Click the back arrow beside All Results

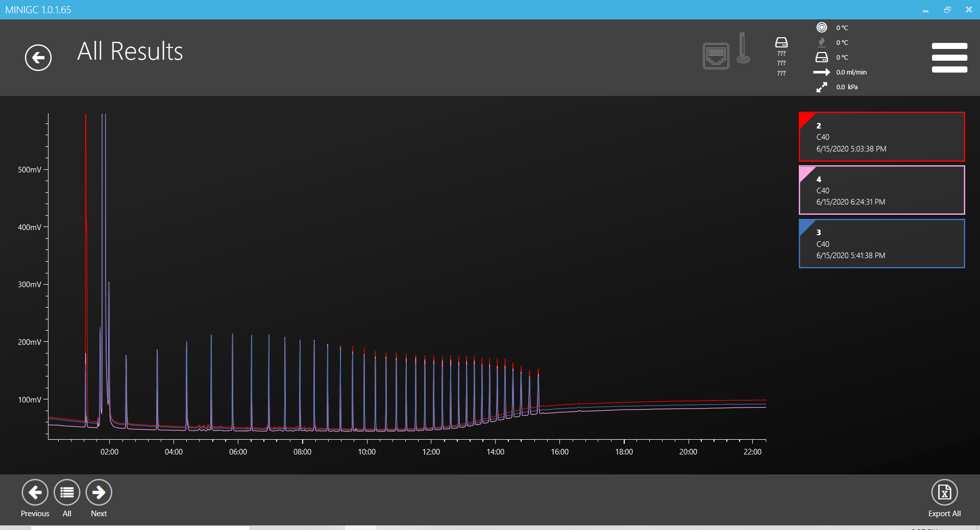[38, 58]
